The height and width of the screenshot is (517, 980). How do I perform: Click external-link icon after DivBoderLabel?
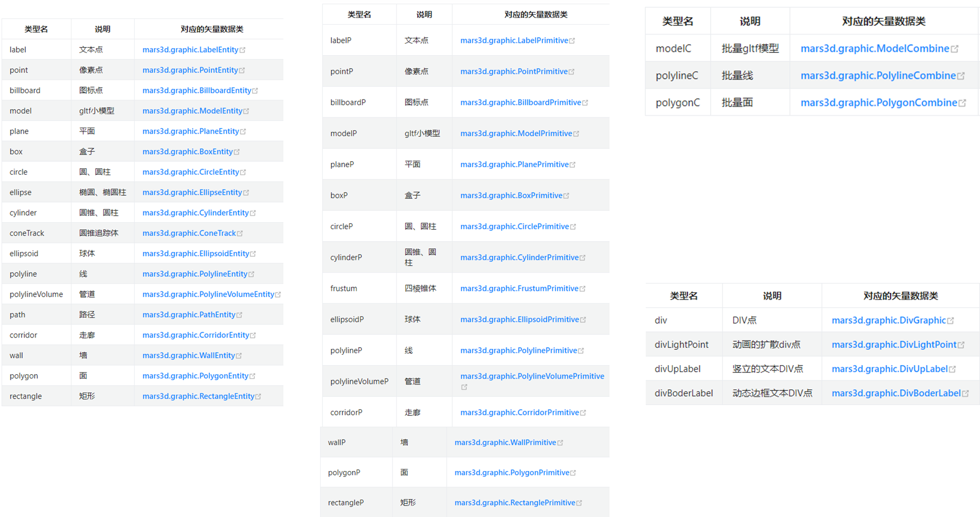point(965,394)
